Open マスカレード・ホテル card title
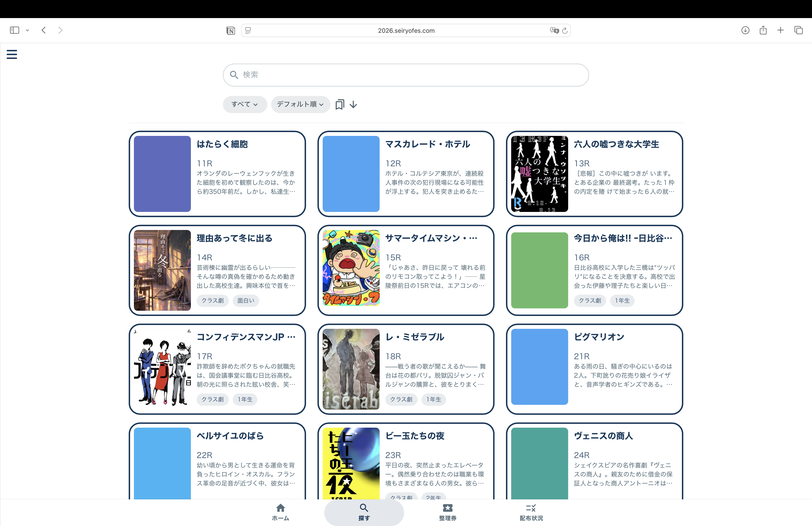 pyautogui.click(x=428, y=144)
